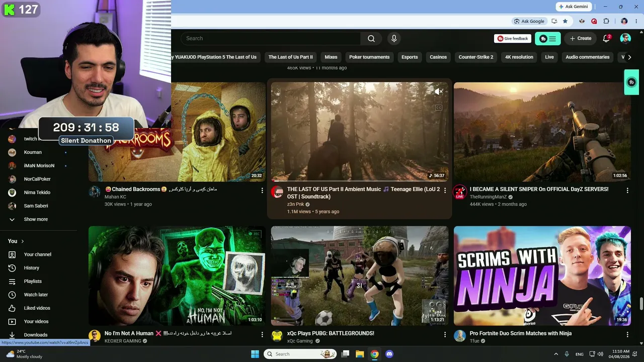This screenshot has width=644, height=362.
Task: Open options menu for Fortnite Duo Scrim video
Action: click(x=627, y=334)
